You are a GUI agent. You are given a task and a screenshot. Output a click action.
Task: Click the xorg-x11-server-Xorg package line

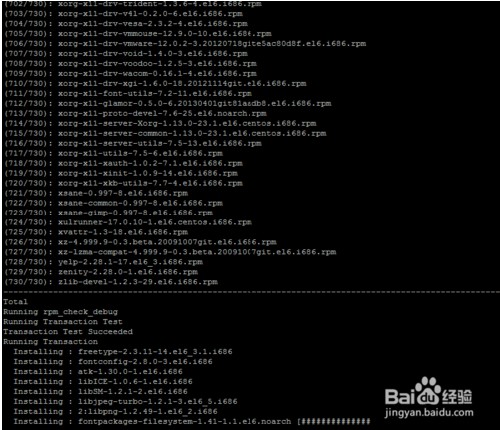click(x=160, y=124)
